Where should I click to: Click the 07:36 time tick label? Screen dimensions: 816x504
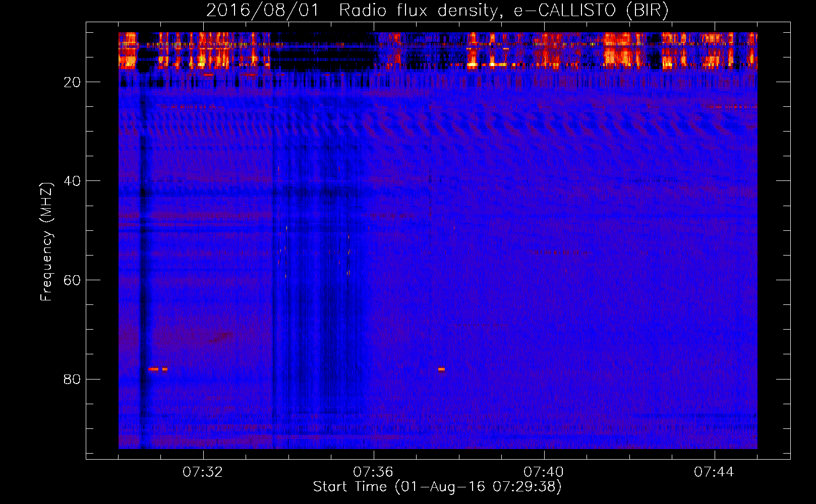coord(373,472)
